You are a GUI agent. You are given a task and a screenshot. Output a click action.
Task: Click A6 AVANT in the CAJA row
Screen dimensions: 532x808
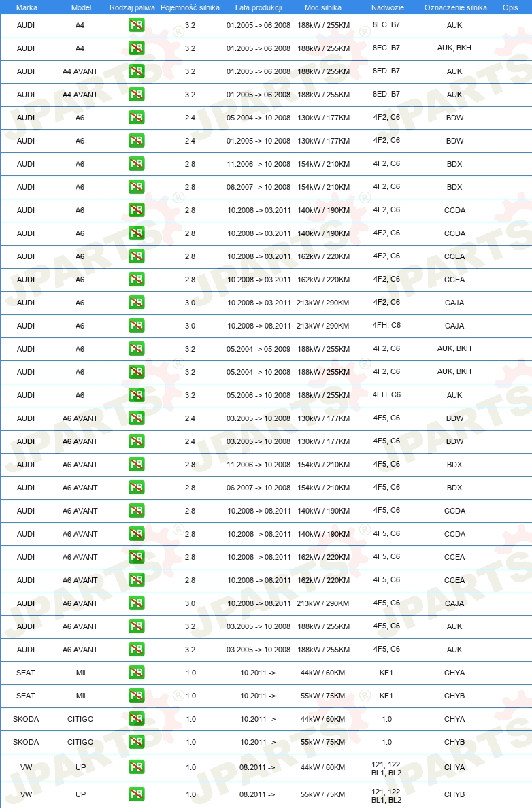pyautogui.click(x=80, y=603)
